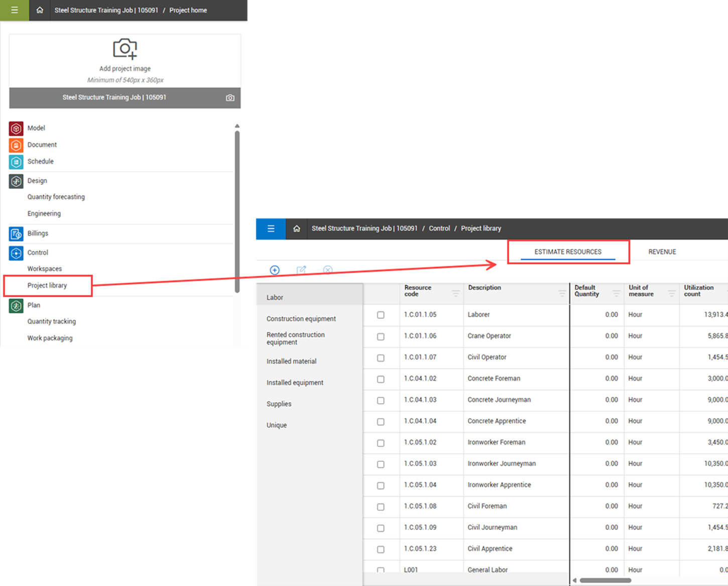
Task: Open the Document module icon
Action: point(16,145)
